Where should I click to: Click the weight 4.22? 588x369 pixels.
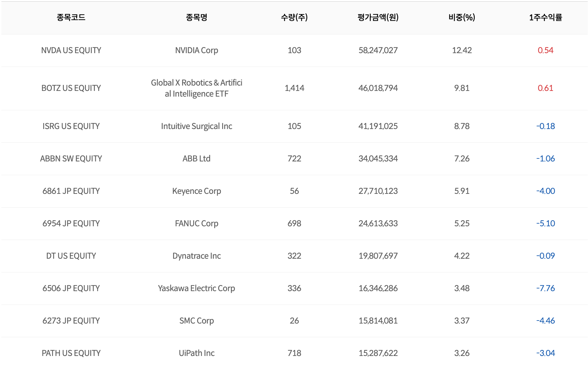point(462,256)
